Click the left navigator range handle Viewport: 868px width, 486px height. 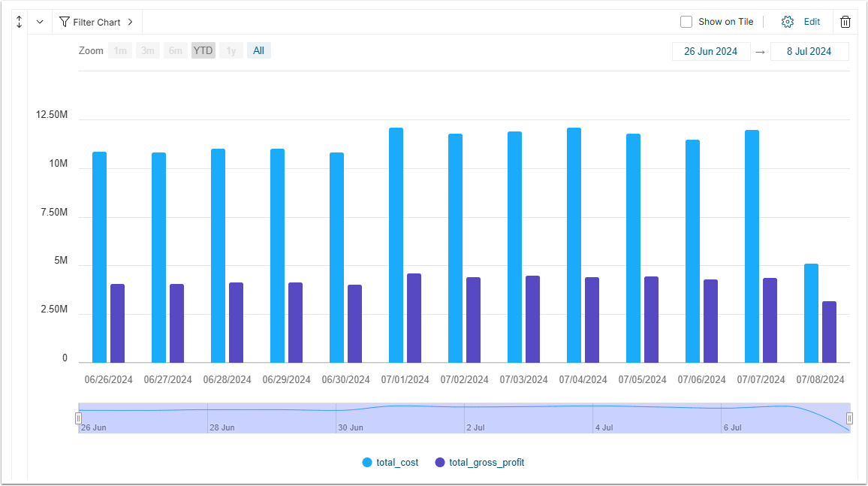(78, 418)
